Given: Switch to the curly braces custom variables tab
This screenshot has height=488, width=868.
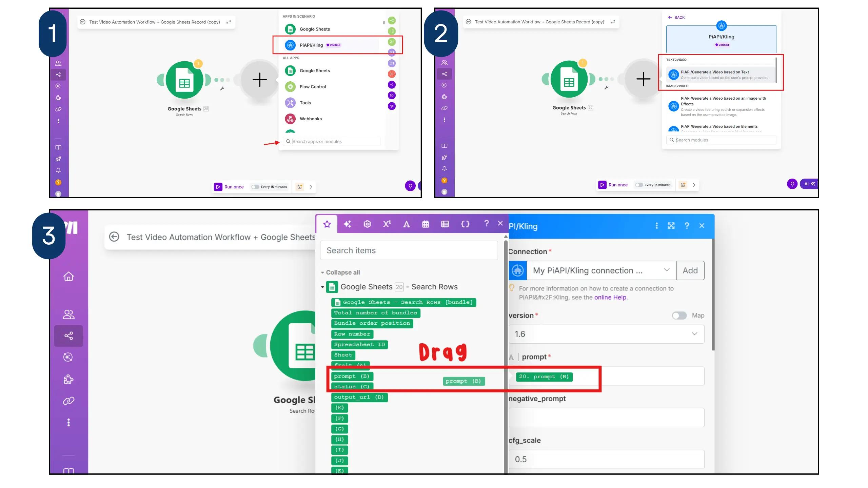Looking at the screenshot, I should pyautogui.click(x=465, y=224).
